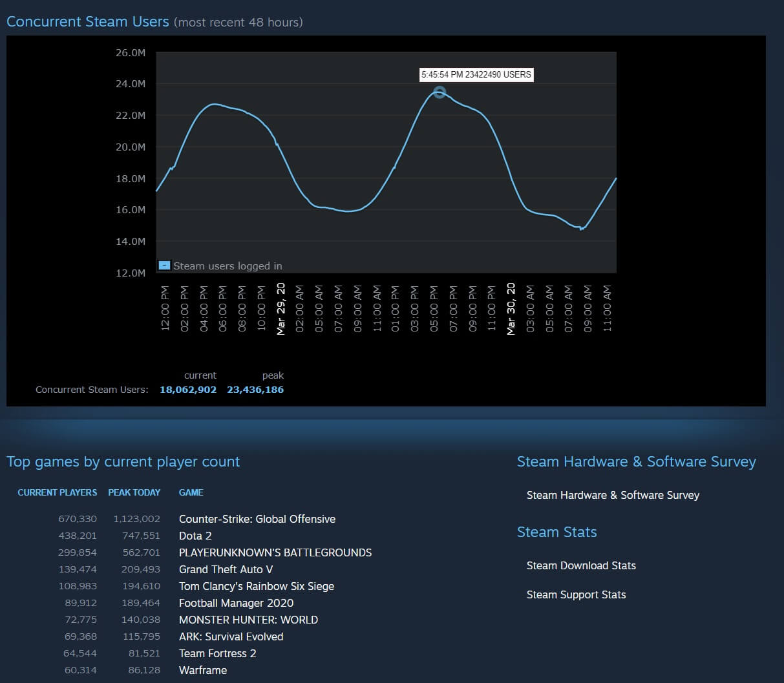
Task: Open Counter-Strike: Global Offensive game link
Action: 257,519
